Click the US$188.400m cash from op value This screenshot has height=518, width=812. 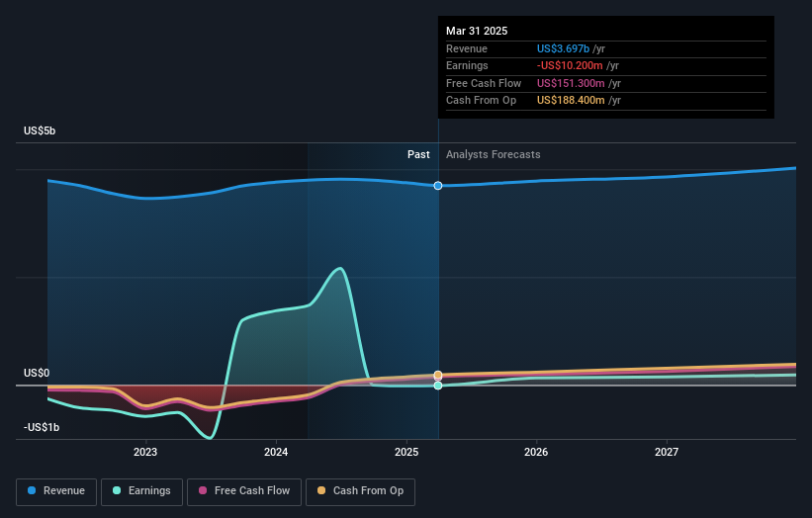tap(571, 101)
